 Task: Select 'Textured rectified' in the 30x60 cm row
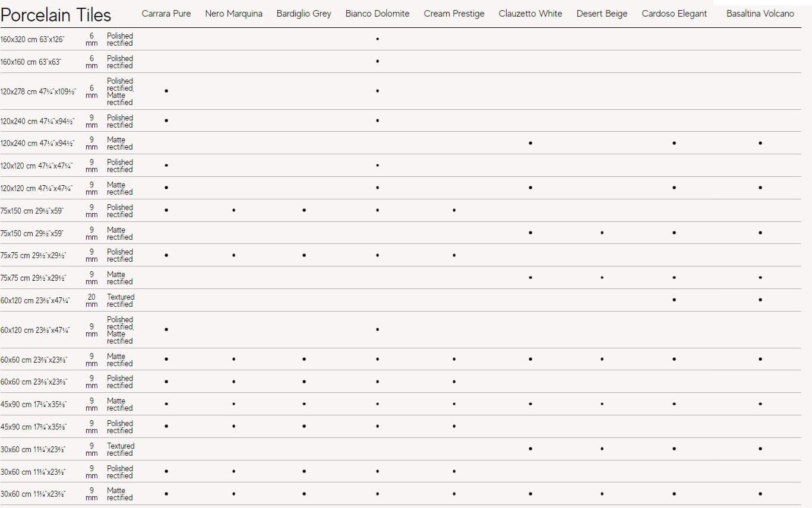tap(121, 449)
